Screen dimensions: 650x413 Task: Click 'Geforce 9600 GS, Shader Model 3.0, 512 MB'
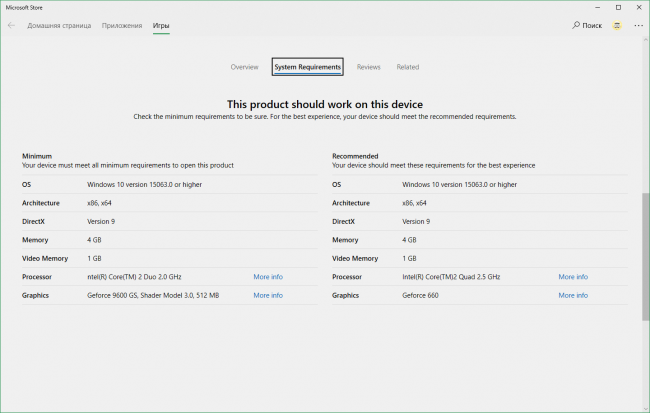coord(153,295)
